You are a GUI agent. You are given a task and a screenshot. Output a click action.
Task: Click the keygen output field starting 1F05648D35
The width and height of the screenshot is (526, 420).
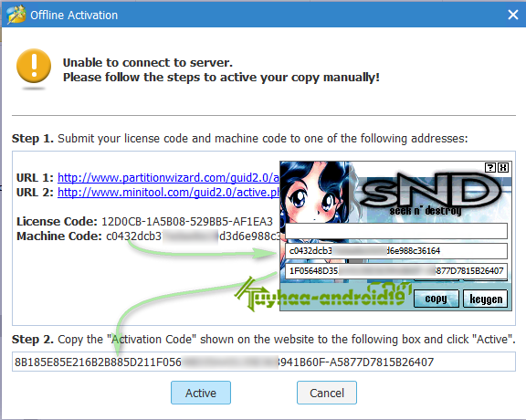pyautogui.click(x=396, y=271)
